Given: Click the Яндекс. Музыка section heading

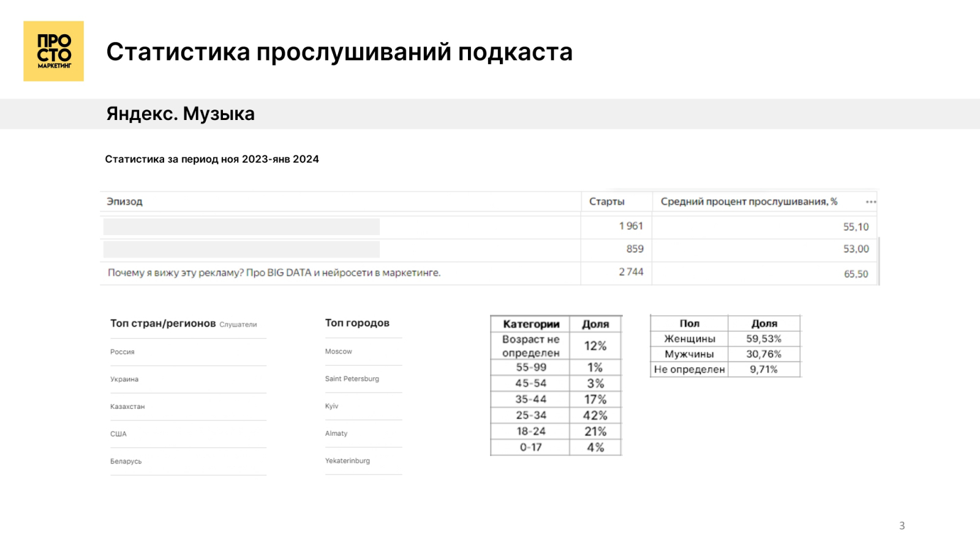Looking at the screenshot, I should (181, 114).
